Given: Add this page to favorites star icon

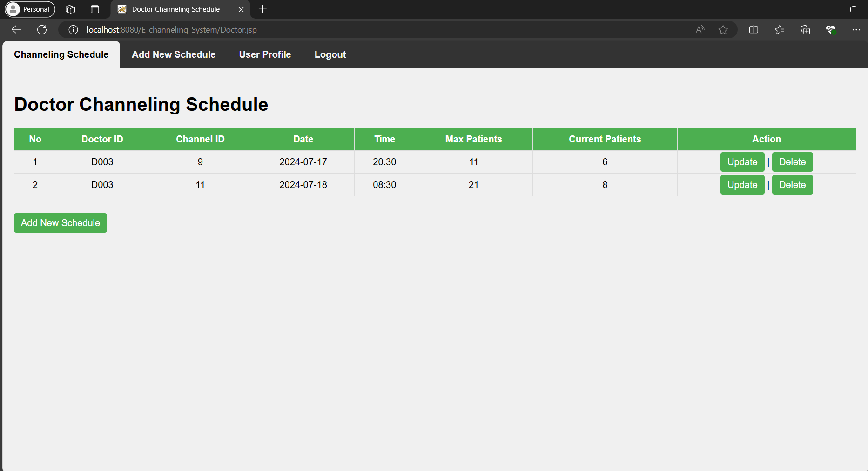Looking at the screenshot, I should click(723, 30).
